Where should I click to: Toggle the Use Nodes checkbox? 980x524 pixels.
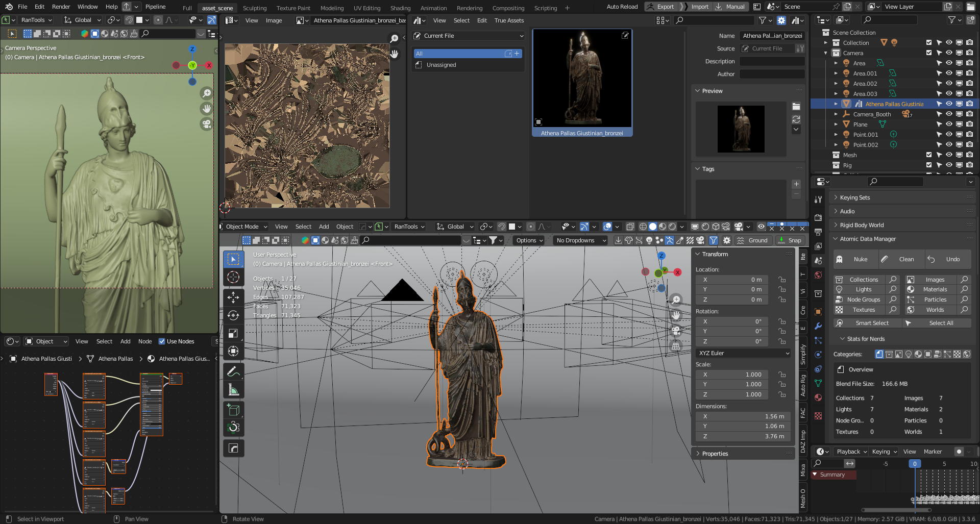coord(162,341)
